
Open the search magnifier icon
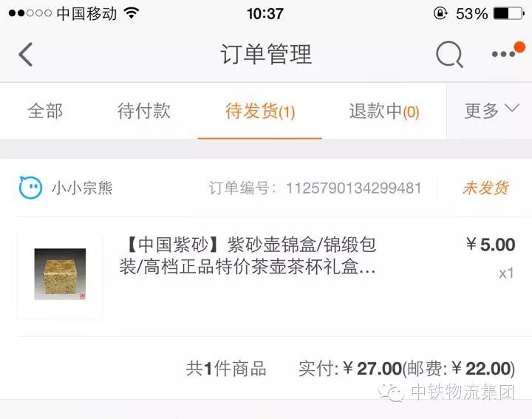pos(449,54)
